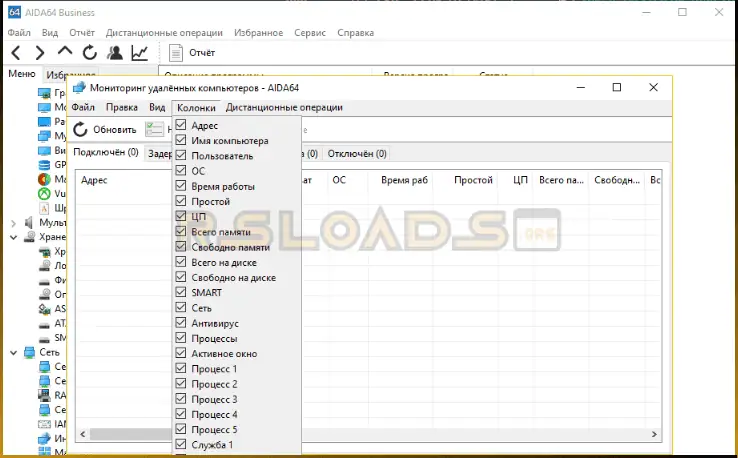Click the graph chart toolbar icon
This screenshot has width=738, height=458.
point(141,52)
